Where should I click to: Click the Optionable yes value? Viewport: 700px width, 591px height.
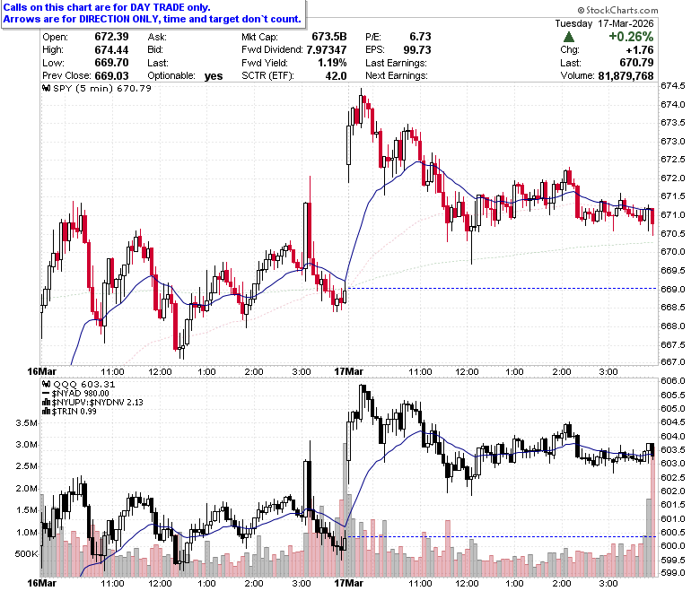tap(214, 76)
